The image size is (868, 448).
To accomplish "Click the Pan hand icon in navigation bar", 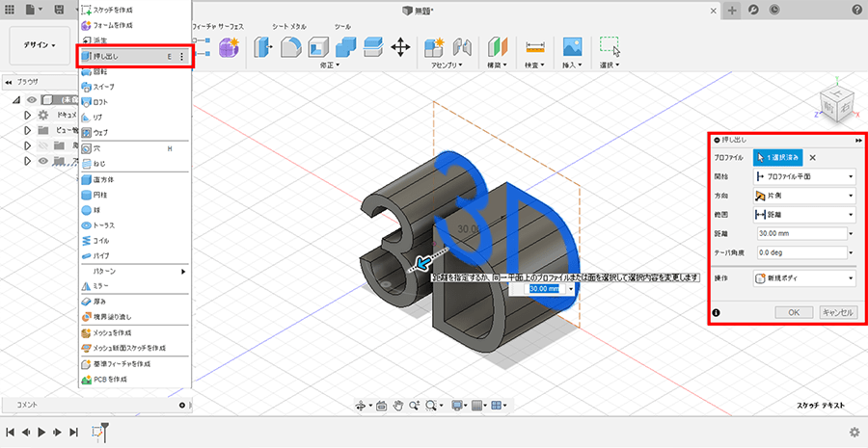I will (x=396, y=405).
